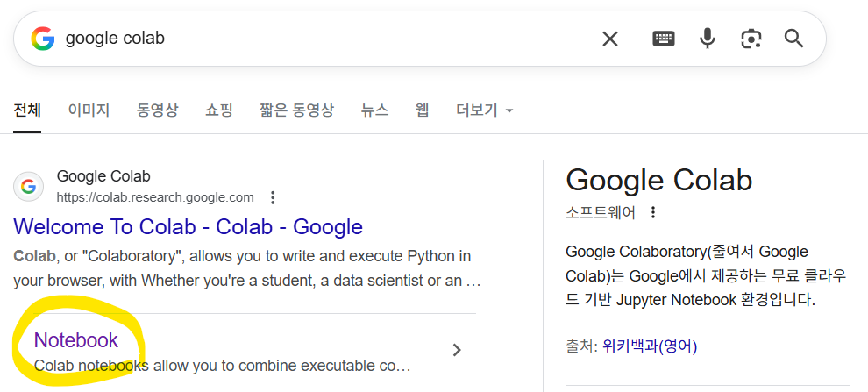Open three-dot menu beside colab.research.google.com
This screenshot has width=868, height=392.
click(274, 197)
